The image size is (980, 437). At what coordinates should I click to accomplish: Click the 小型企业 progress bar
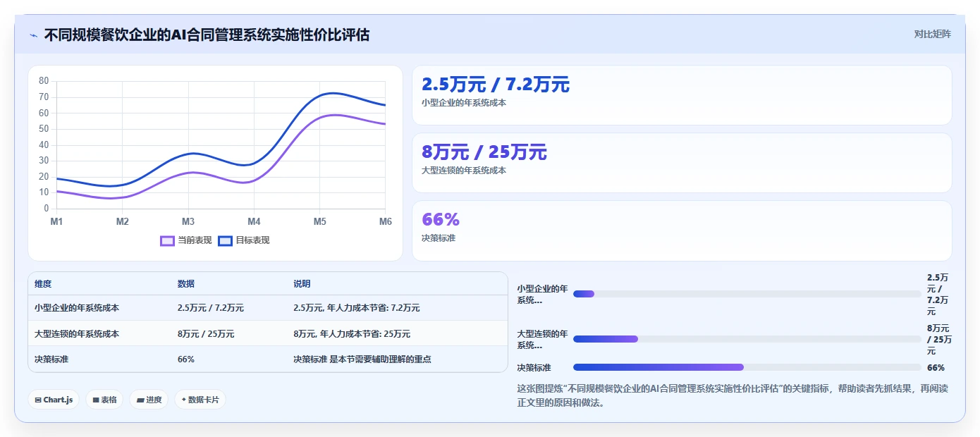[x=747, y=294]
